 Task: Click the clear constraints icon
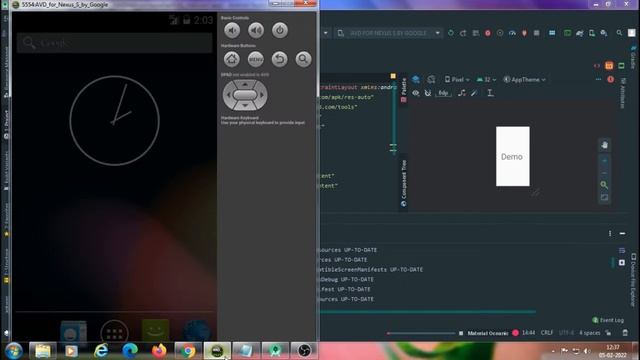462,93
